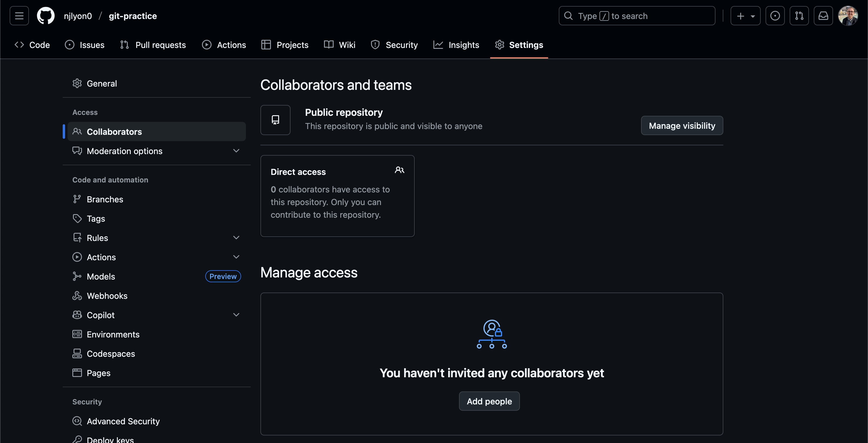The height and width of the screenshot is (443, 868).
Task: Open the hamburger navigation menu
Action: click(x=19, y=15)
